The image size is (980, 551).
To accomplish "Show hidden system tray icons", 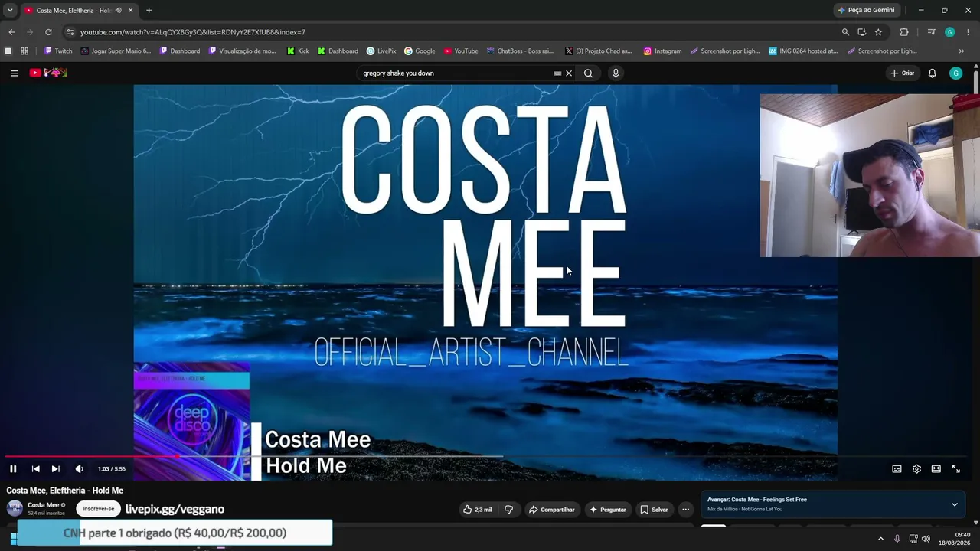I will click(880, 539).
